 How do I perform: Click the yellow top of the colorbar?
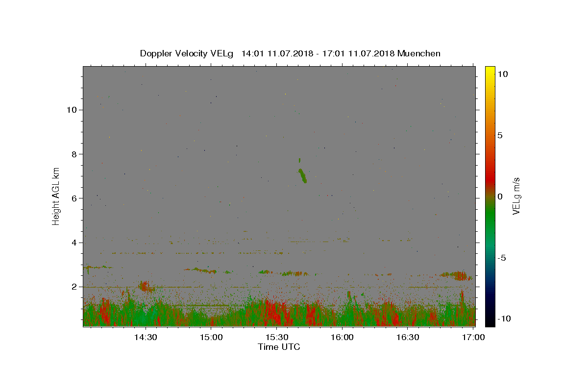490,69
